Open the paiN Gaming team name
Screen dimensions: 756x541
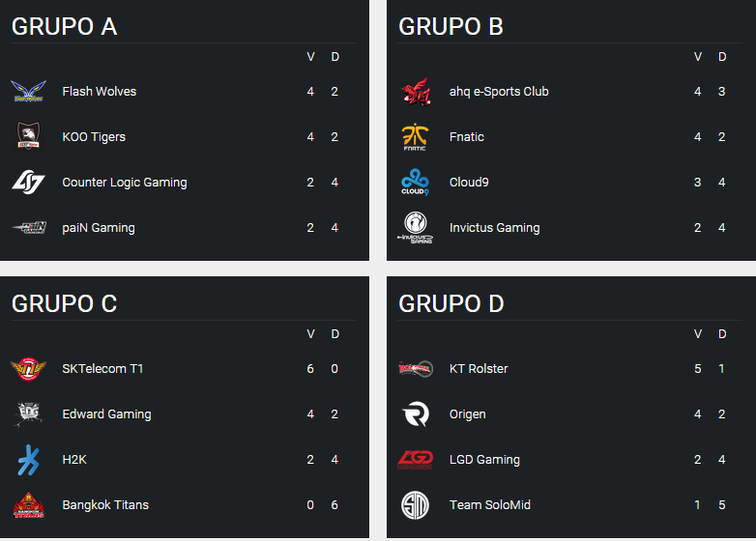99,228
